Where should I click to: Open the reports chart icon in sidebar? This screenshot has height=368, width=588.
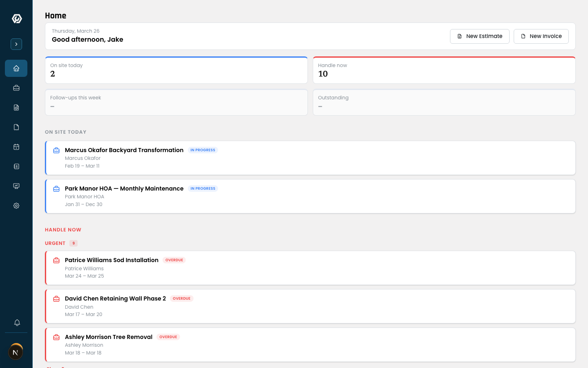click(16, 186)
